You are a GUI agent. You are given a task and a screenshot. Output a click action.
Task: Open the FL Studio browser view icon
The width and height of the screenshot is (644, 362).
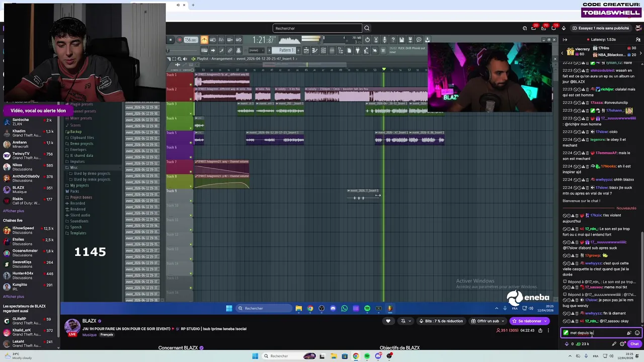click(340, 50)
